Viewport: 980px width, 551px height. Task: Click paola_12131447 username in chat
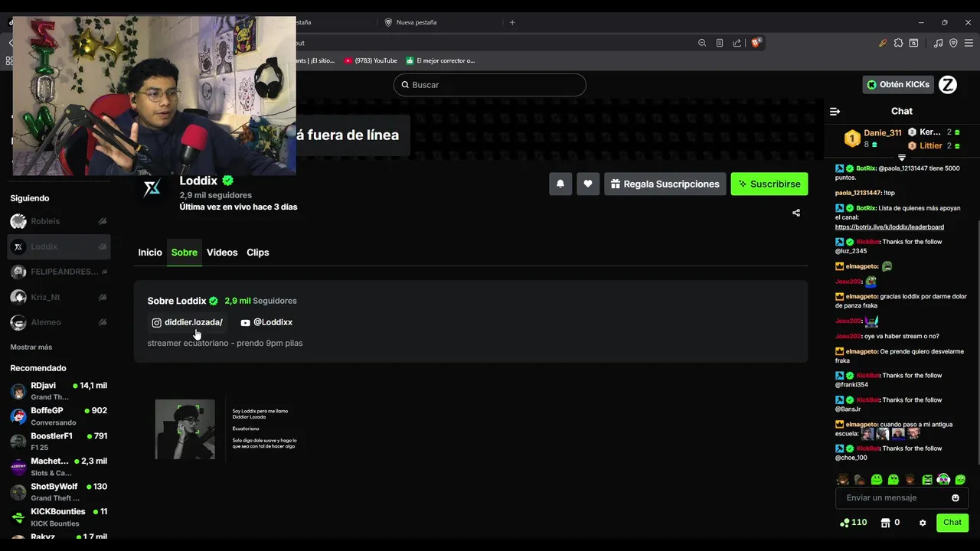(857, 193)
